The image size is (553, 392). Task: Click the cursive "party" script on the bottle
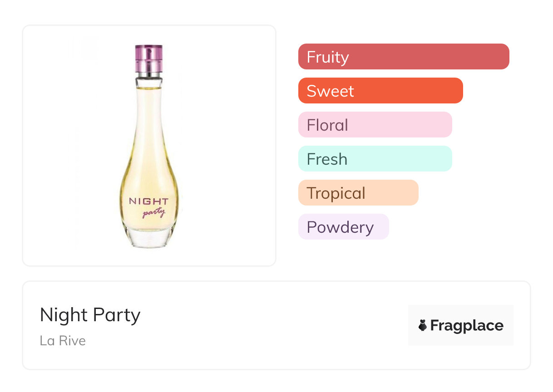tap(153, 212)
